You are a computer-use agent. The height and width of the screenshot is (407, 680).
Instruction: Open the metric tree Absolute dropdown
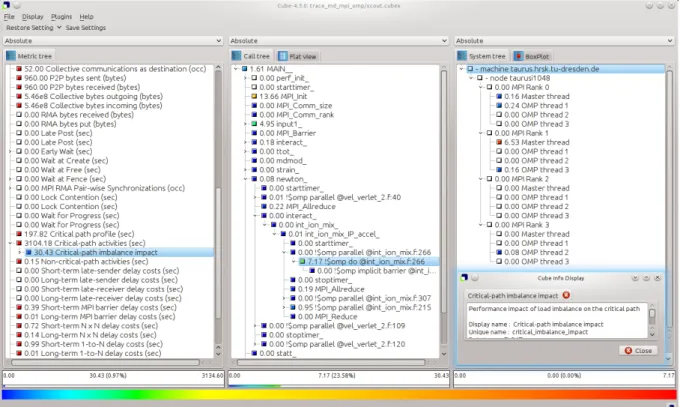coord(113,40)
